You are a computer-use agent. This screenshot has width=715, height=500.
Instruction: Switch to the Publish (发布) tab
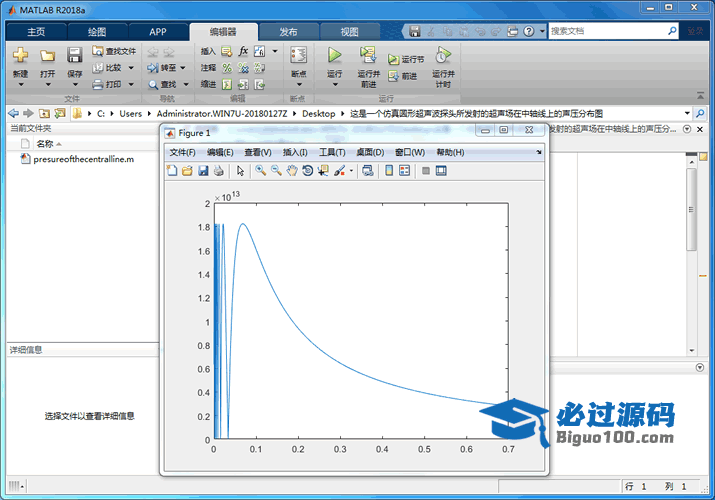(288, 32)
